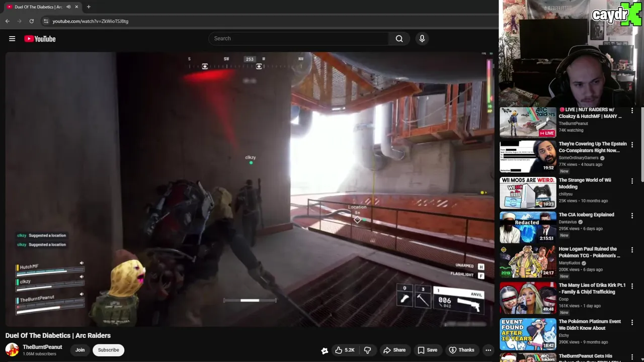This screenshot has width=644, height=362.
Task: Click chillysu channel name
Action: [x=566, y=194]
